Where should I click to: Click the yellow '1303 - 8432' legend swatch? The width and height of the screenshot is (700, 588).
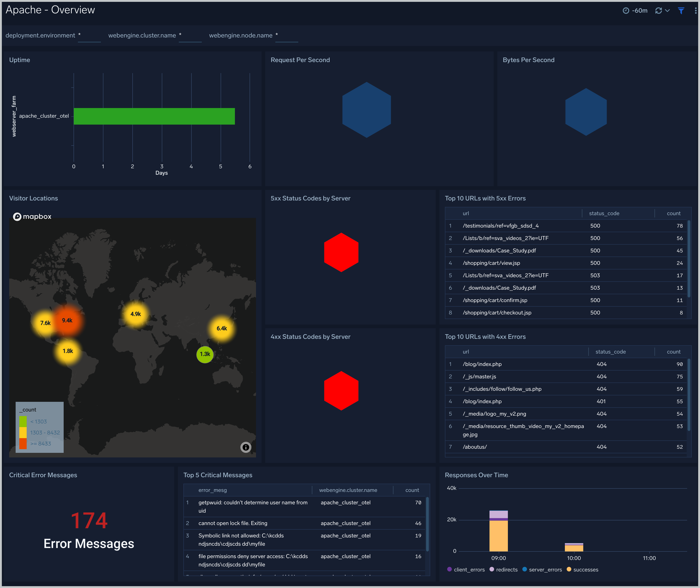point(23,432)
